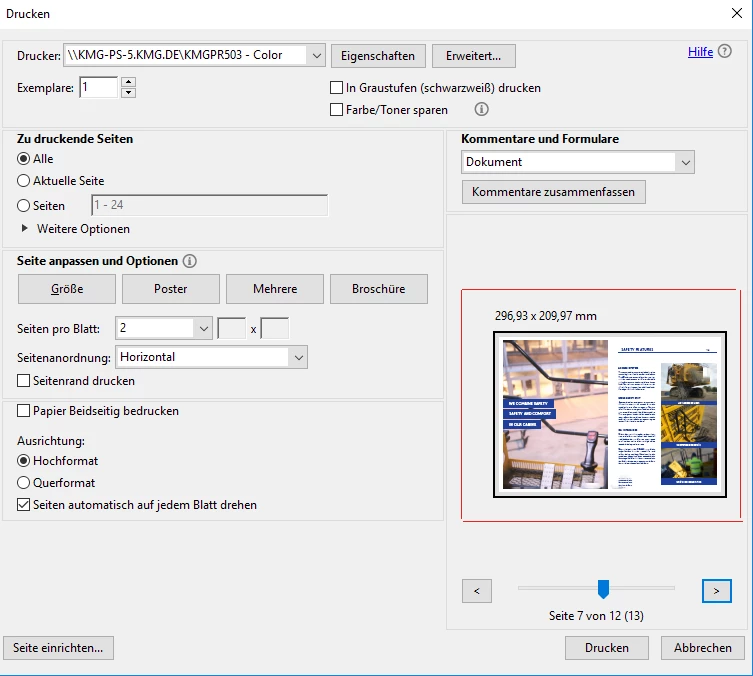This screenshot has height=676, width=753.
Task: Select the Größe sizing mode
Action: click(x=67, y=289)
